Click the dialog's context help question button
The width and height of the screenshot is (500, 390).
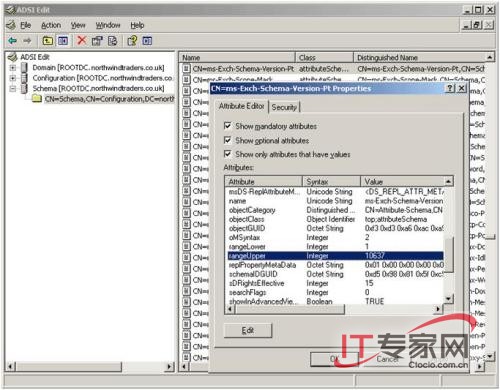pyautogui.click(x=450, y=88)
